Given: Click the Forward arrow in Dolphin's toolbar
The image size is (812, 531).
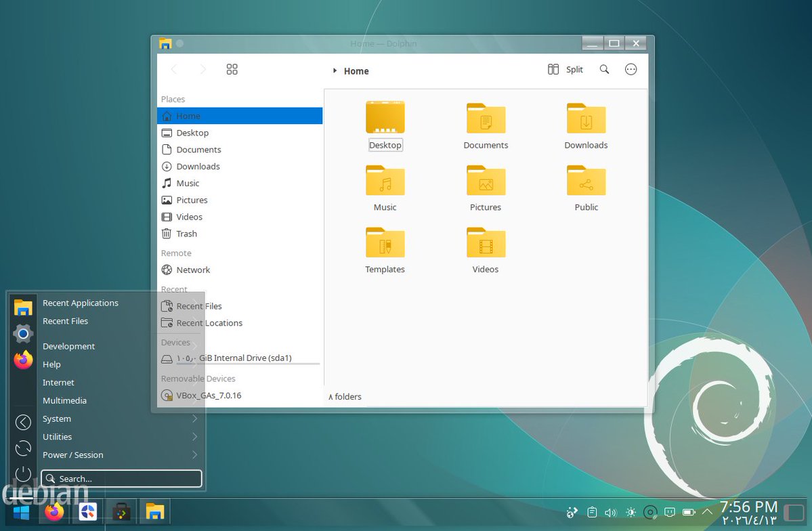Looking at the screenshot, I should point(202,69).
